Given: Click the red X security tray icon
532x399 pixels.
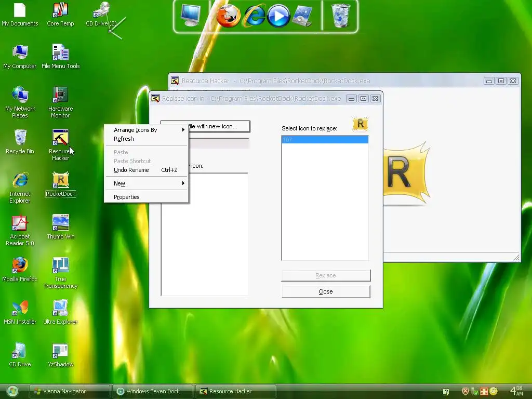Looking at the screenshot, I should tap(465, 392).
